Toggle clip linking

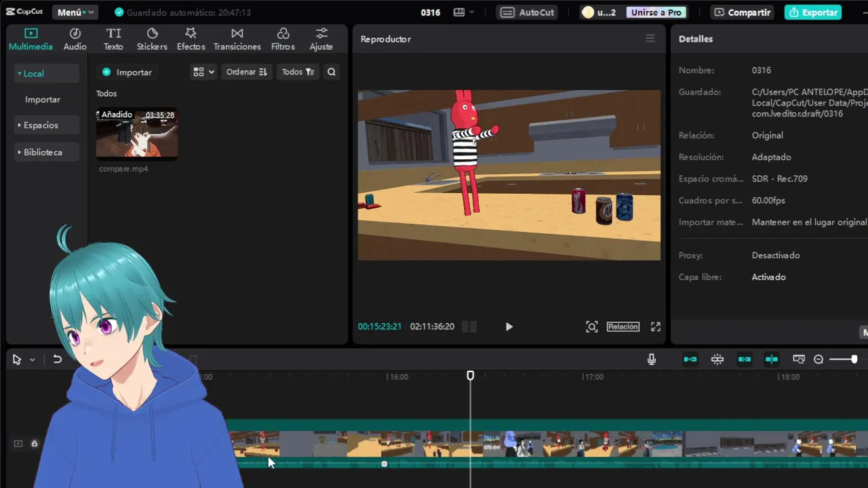(745, 359)
